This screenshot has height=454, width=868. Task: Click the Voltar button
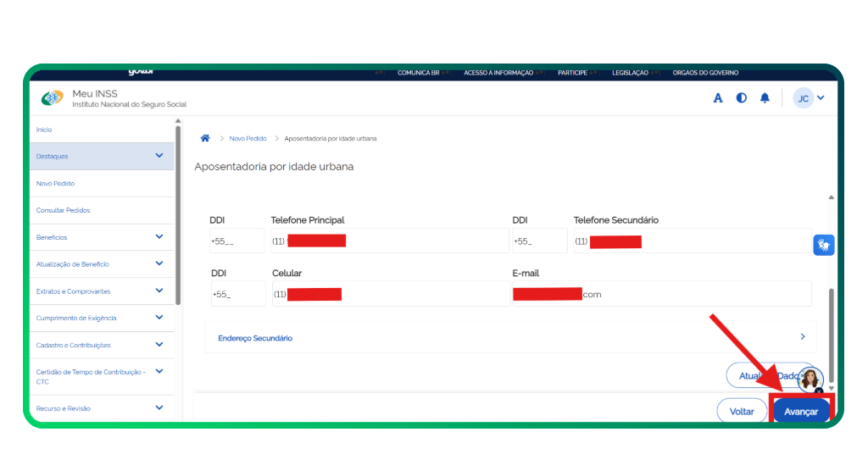(x=742, y=411)
